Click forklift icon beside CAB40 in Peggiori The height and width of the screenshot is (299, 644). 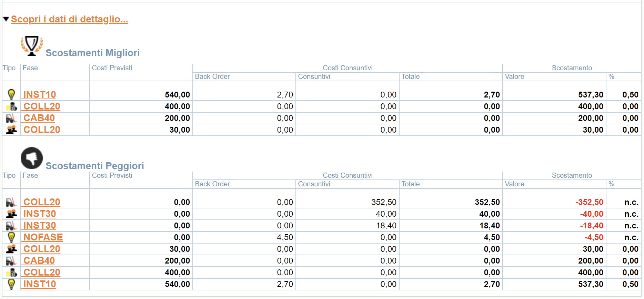11,261
